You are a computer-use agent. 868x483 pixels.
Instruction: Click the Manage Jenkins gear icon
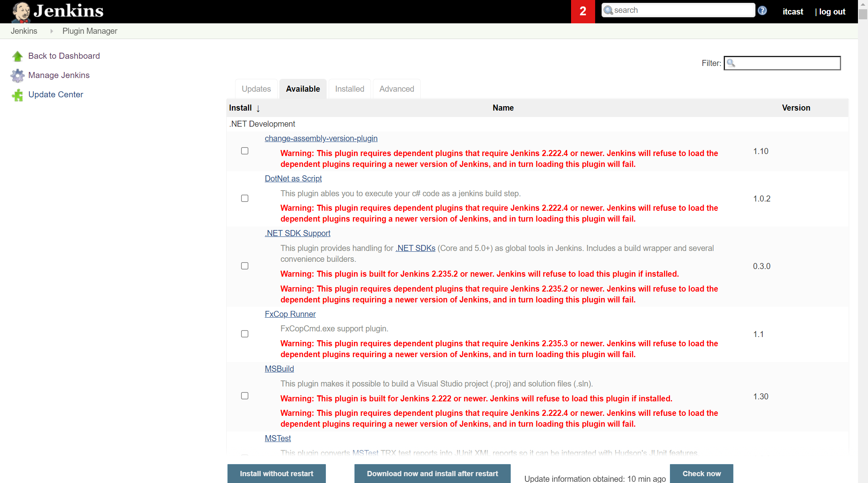tap(17, 76)
